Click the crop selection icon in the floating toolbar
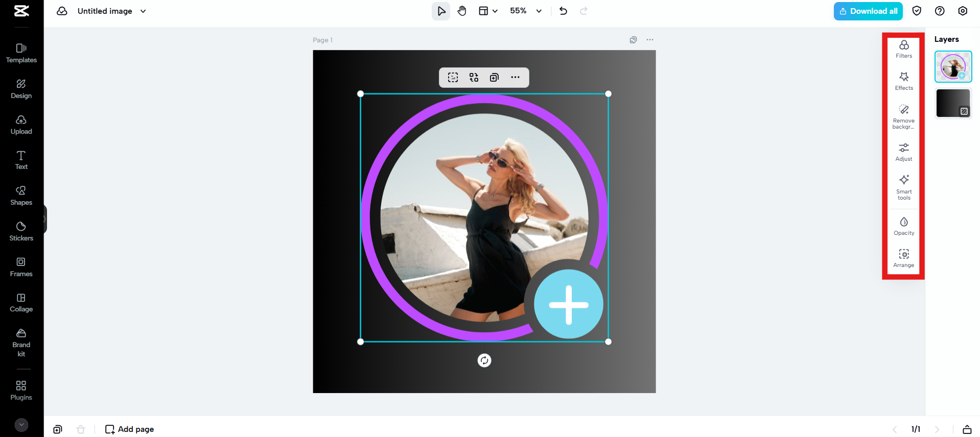Image resolution: width=980 pixels, height=437 pixels. pyautogui.click(x=453, y=77)
